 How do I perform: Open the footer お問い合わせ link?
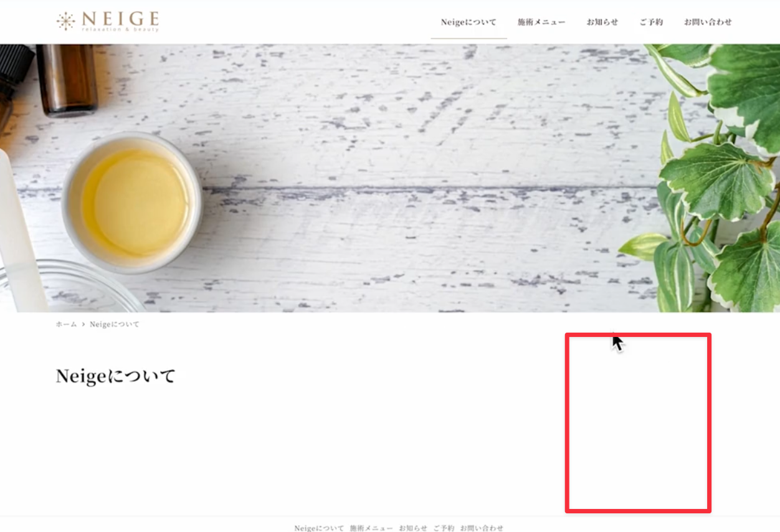[x=482, y=528]
